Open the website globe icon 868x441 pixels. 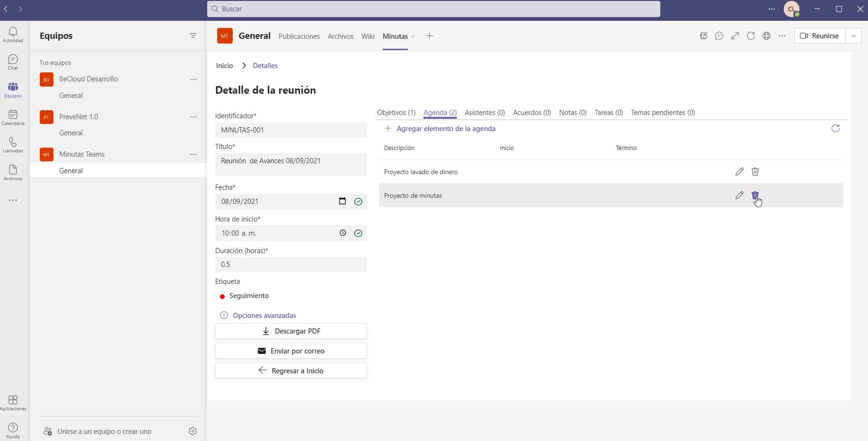(x=767, y=36)
